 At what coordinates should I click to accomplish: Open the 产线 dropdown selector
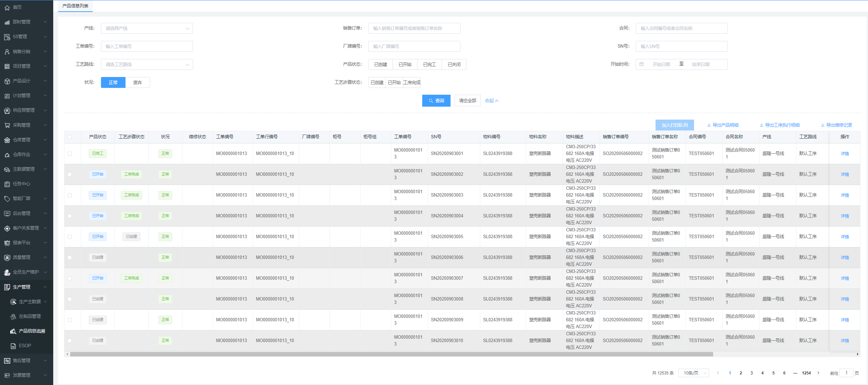coord(147,28)
